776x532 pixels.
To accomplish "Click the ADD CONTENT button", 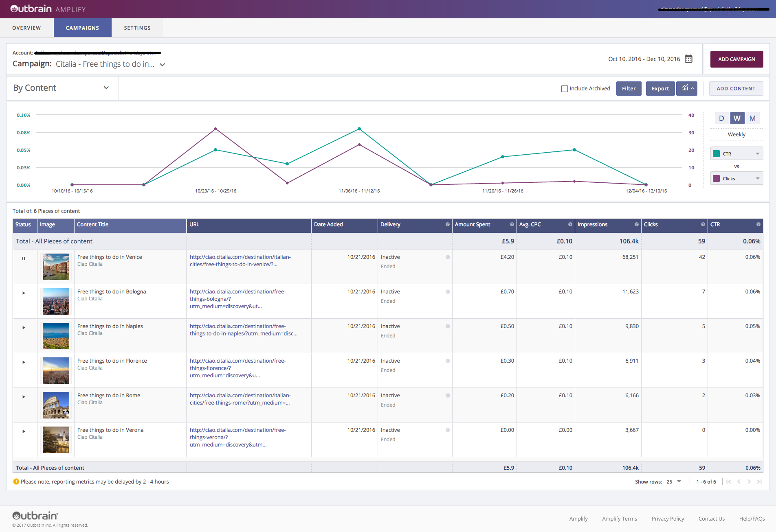I will pos(736,88).
